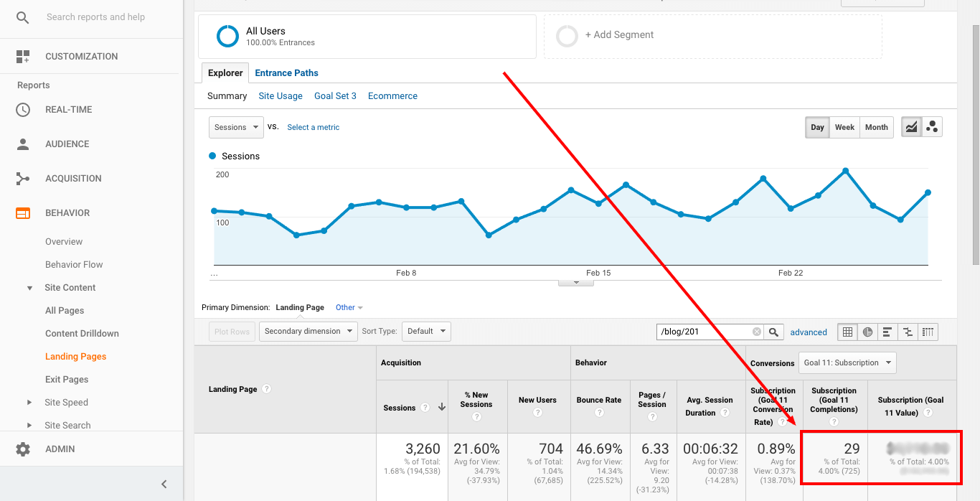Screen dimensions: 980x501
Task: Open the Secondary dimension dropdown
Action: 308,331
